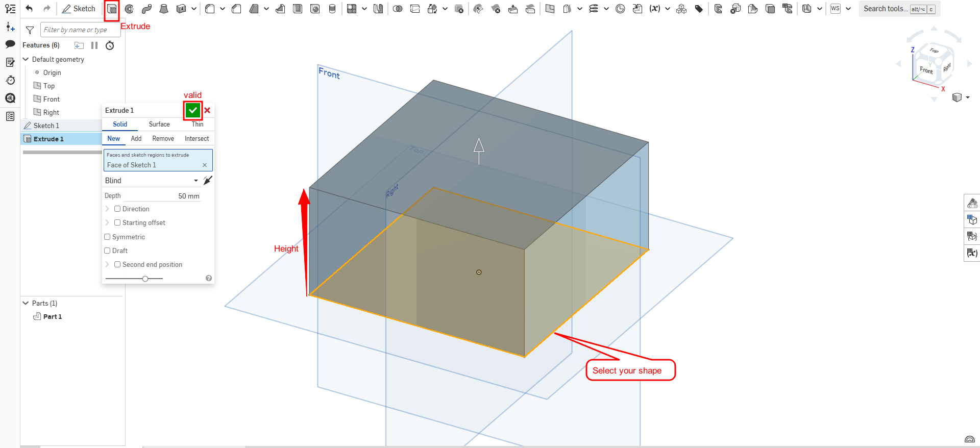Open the Fillet tool dropdown arrow

click(x=223, y=9)
